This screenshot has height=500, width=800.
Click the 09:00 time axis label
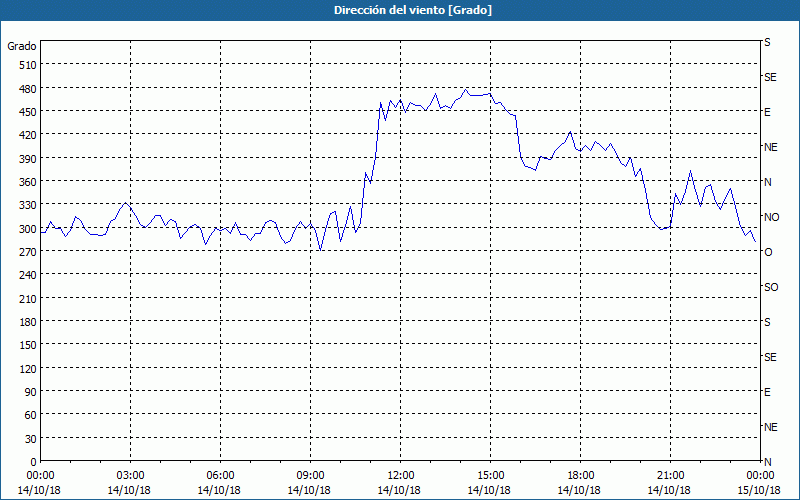[x=310, y=476]
